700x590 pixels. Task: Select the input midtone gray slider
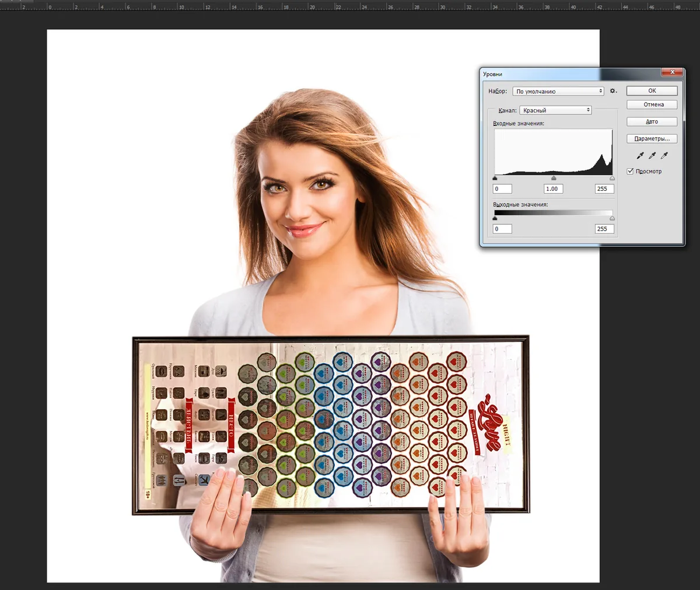tap(554, 178)
